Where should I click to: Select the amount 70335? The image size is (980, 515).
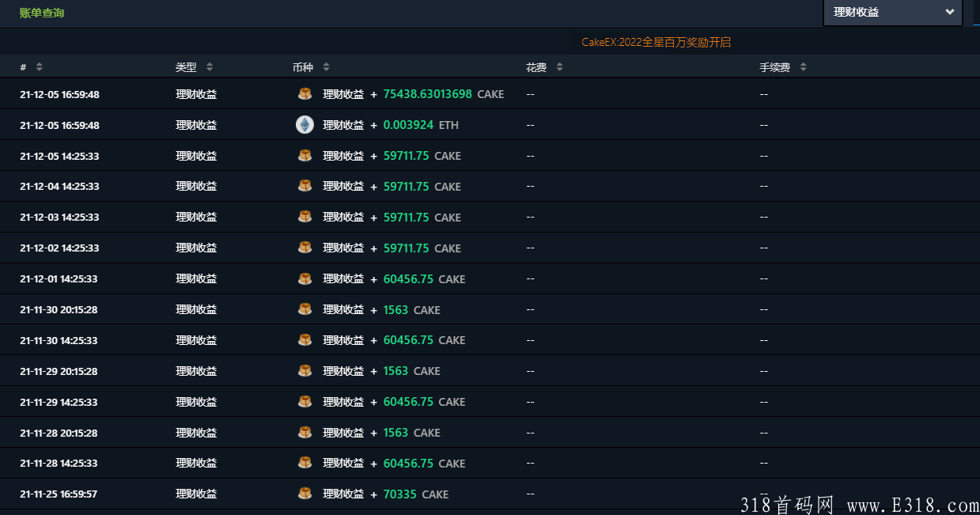tap(400, 494)
